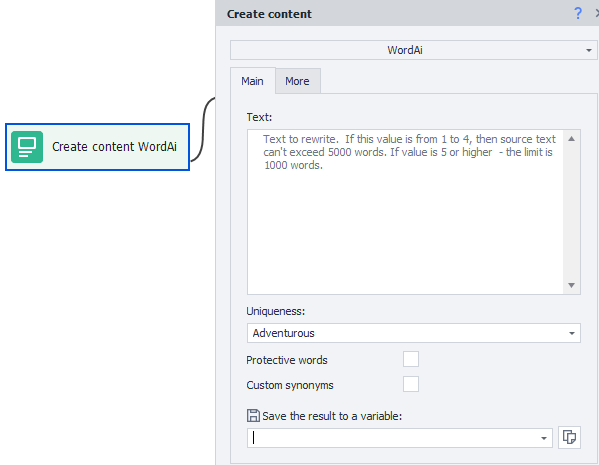
Task: Click the text area scroll up arrow
Action: [571, 139]
